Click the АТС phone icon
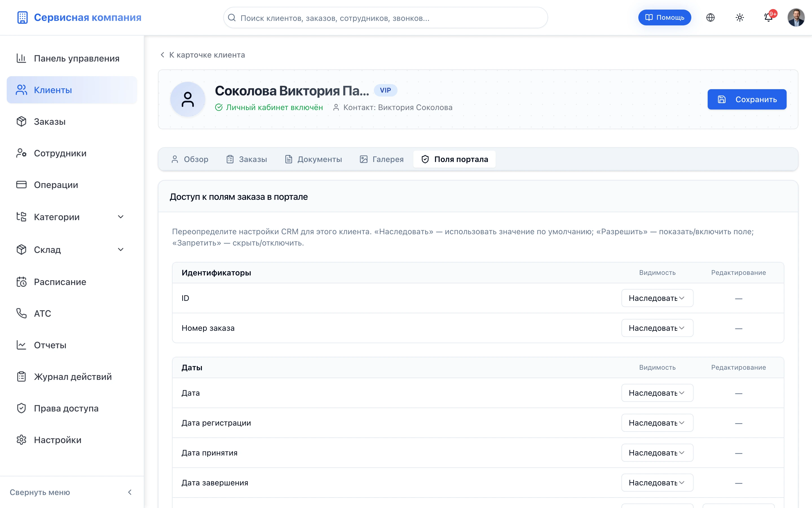The width and height of the screenshot is (812, 508). [x=21, y=313]
